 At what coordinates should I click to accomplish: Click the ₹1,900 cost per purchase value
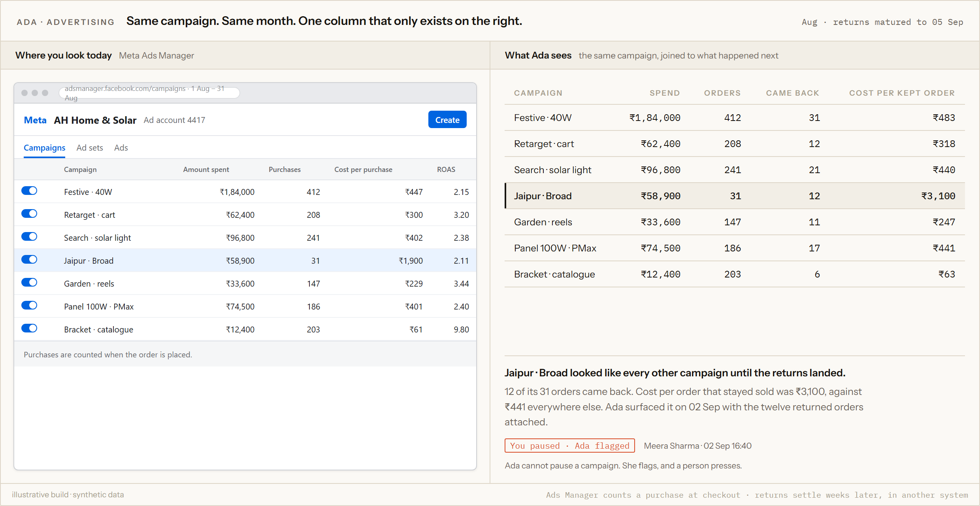pyautogui.click(x=411, y=261)
